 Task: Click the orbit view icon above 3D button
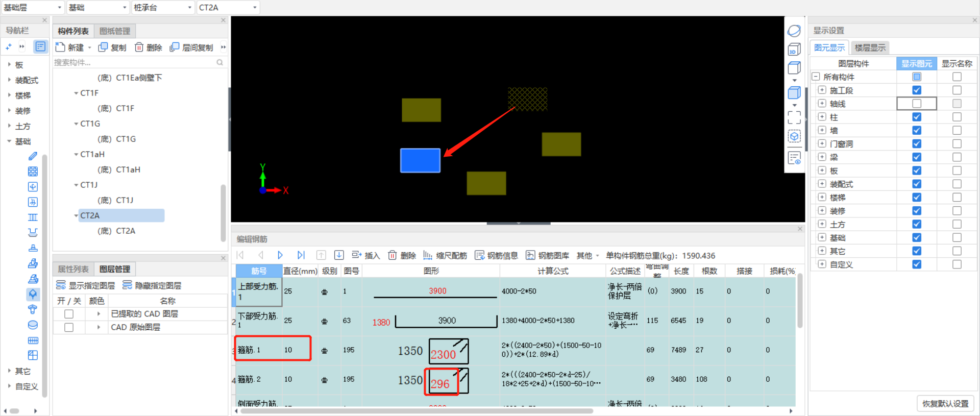click(x=794, y=31)
